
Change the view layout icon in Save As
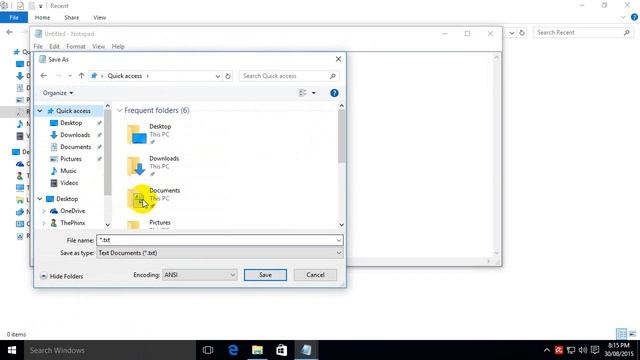303,93
